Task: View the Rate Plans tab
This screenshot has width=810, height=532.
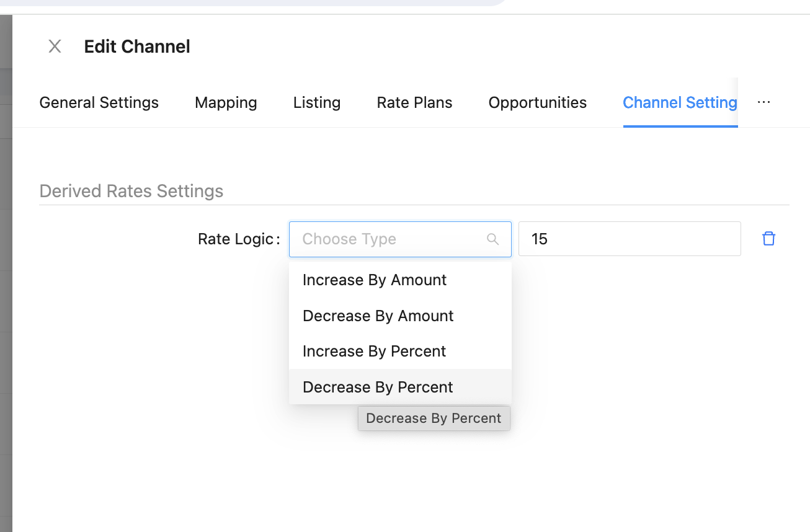Action: (x=414, y=102)
